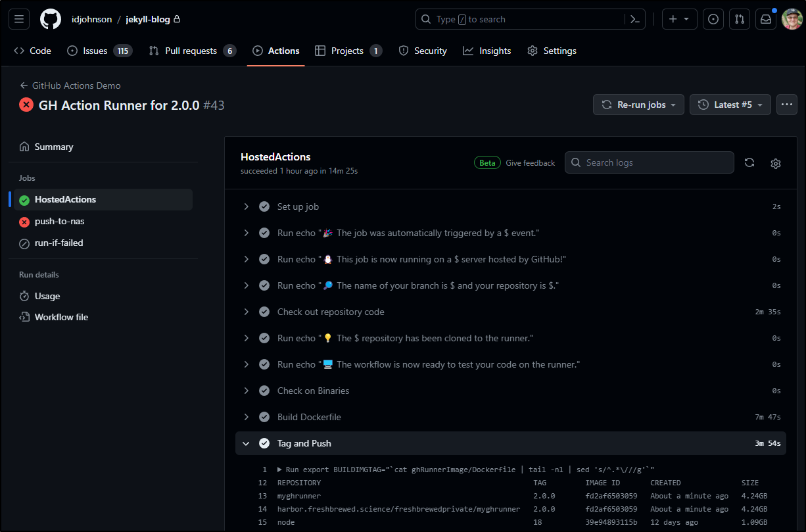806x532 pixels.
Task: Refresh the job logs
Action: (749, 162)
